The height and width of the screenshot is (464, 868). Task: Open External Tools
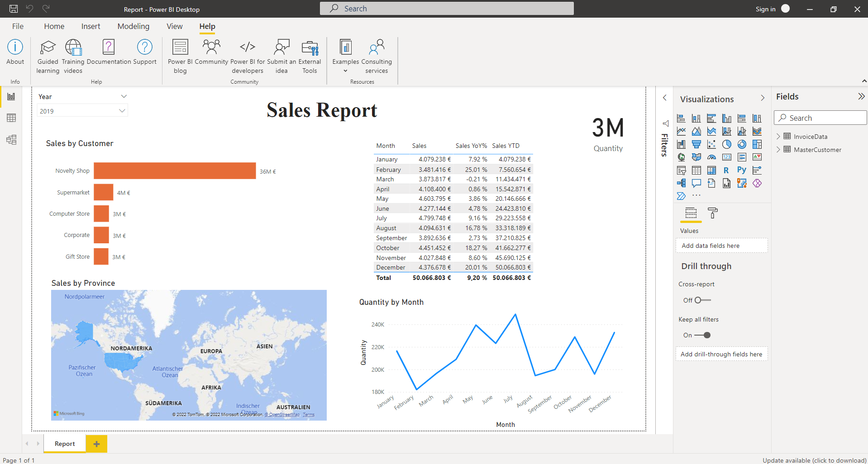(x=310, y=57)
